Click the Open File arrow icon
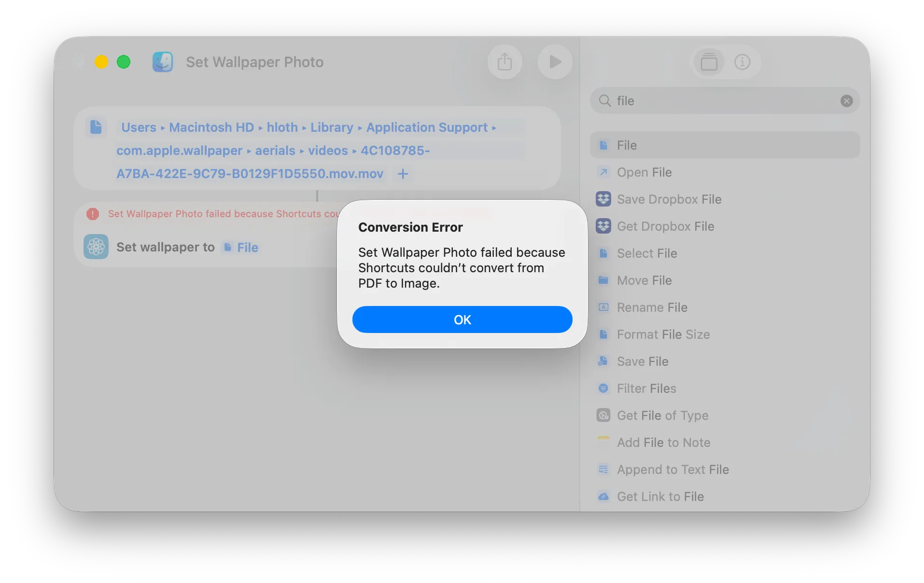Screen dimensions: 924x583 pyautogui.click(x=603, y=172)
